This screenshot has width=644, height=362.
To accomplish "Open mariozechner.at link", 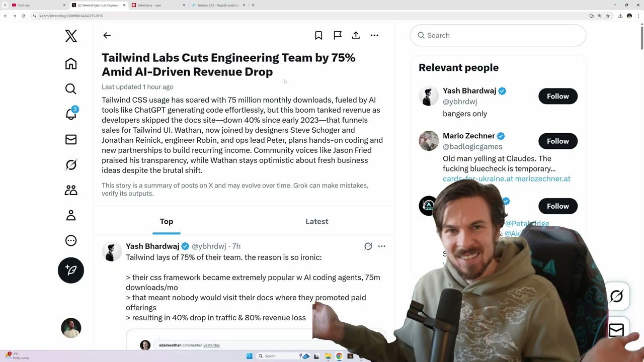I will coord(542,178).
